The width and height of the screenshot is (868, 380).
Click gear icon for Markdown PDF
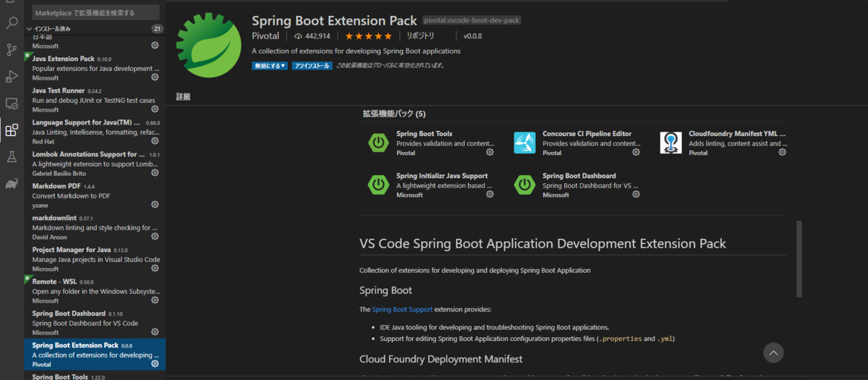(155, 205)
